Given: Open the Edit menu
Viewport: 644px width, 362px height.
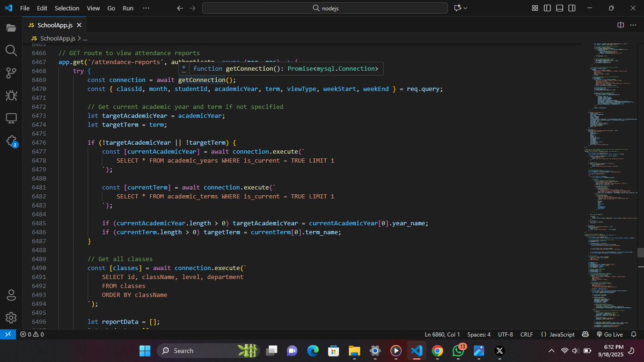Looking at the screenshot, I should [x=42, y=8].
